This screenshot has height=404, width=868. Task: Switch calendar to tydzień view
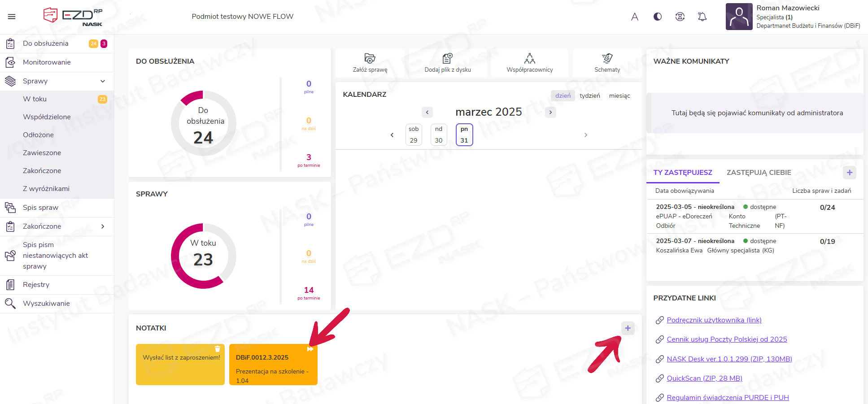589,96
